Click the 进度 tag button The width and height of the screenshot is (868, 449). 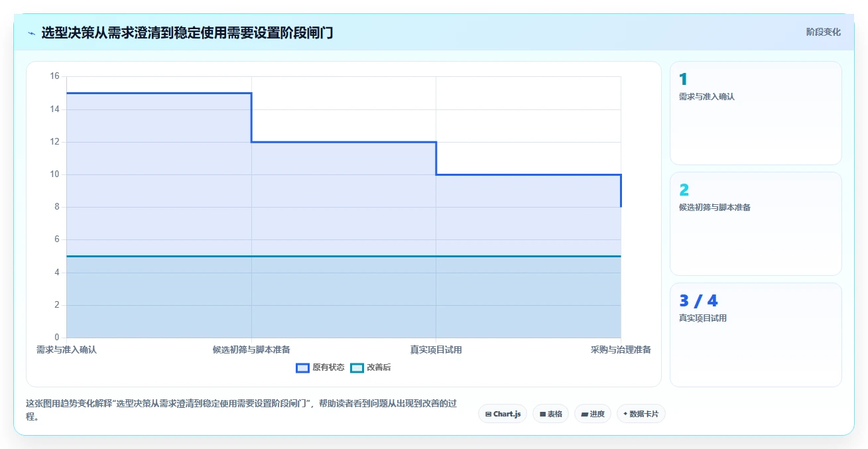coord(592,414)
